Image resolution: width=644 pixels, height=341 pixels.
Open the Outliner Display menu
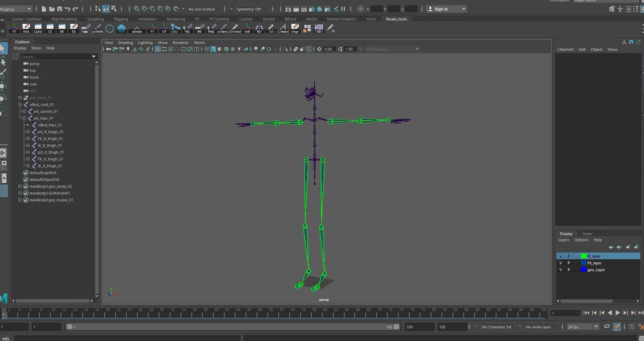[20, 48]
